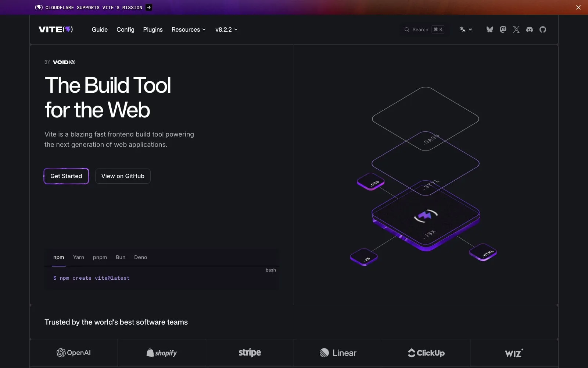Click the Vite lightning logo on center platform

click(x=426, y=216)
